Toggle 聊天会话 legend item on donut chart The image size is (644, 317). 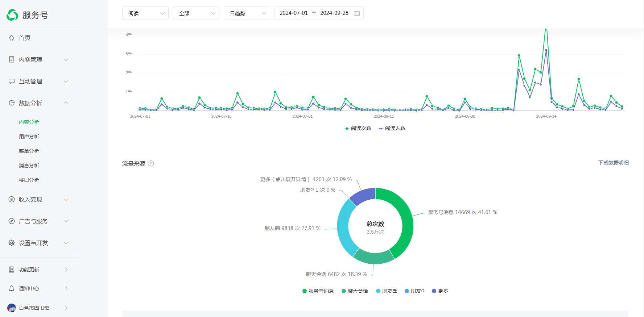pos(355,291)
